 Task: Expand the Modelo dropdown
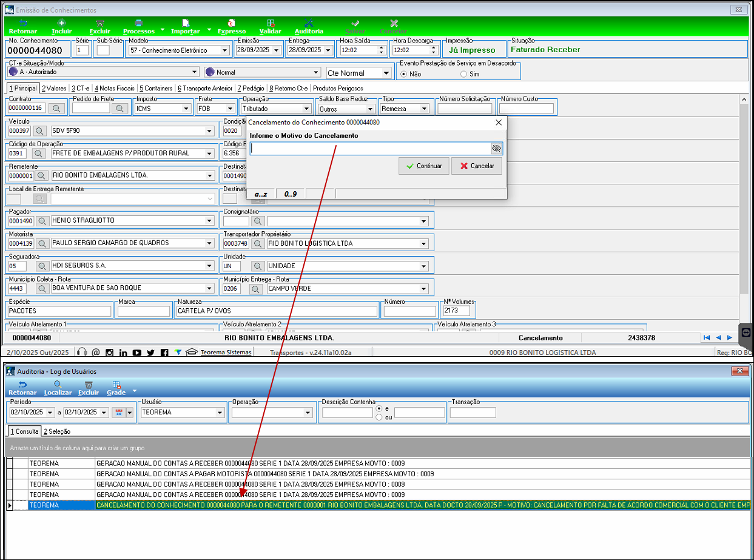pos(224,50)
